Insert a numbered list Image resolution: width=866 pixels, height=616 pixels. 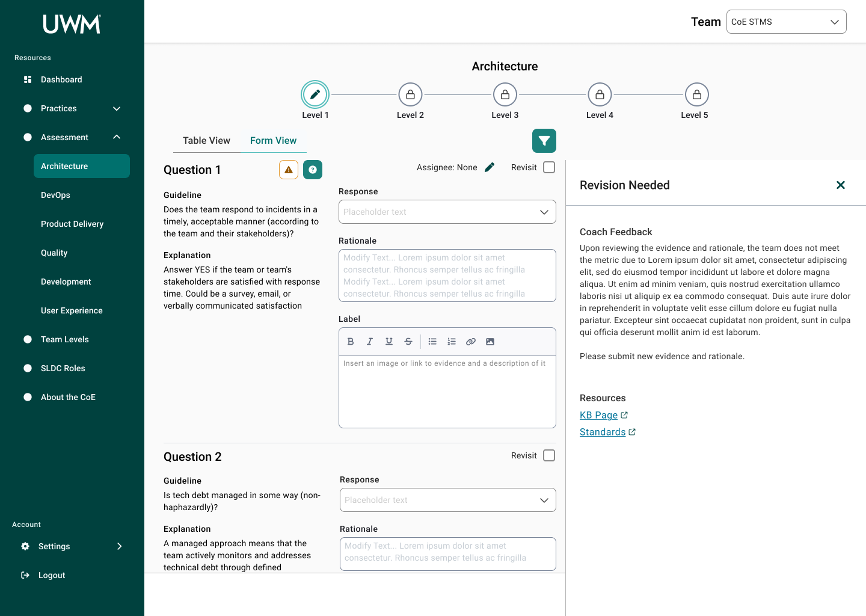click(x=452, y=342)
